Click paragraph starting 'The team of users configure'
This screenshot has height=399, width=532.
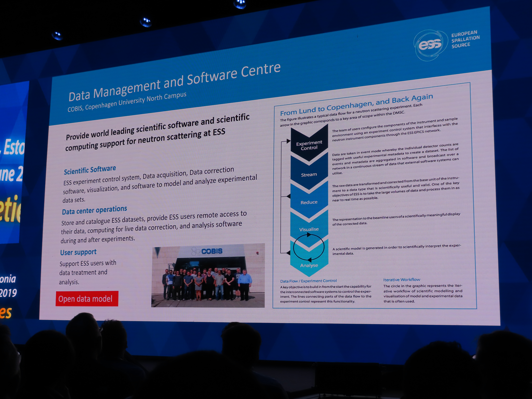tap(395, 129)
